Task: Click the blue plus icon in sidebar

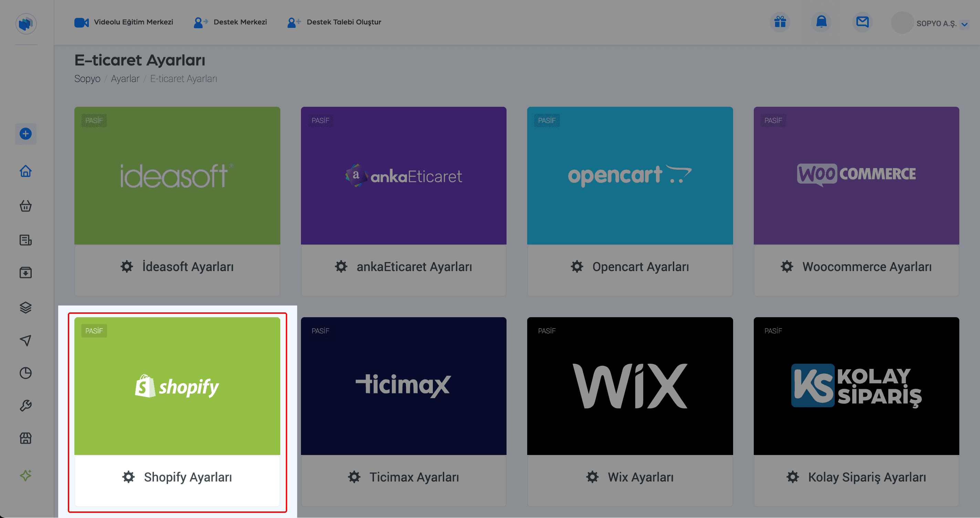Action: point(25,134)
